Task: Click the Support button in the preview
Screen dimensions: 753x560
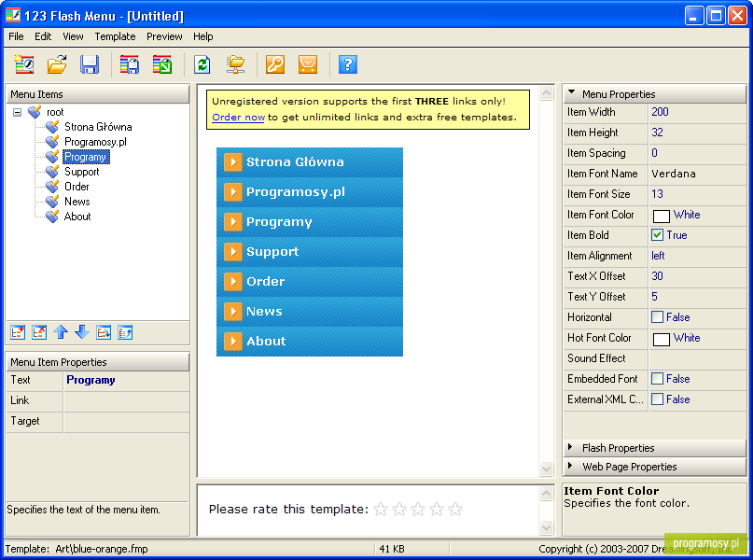Action: [310, 252]
